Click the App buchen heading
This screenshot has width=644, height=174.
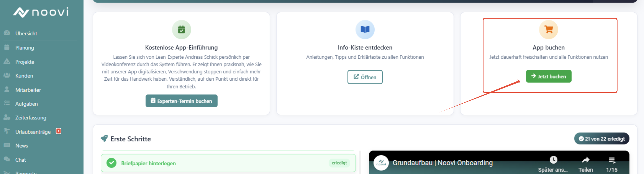tap(548, 47)
